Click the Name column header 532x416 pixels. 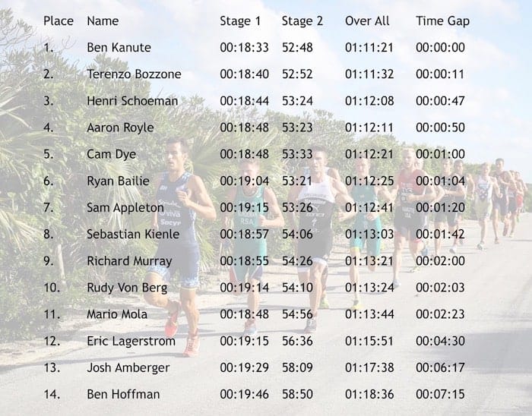tap(103, 21)
